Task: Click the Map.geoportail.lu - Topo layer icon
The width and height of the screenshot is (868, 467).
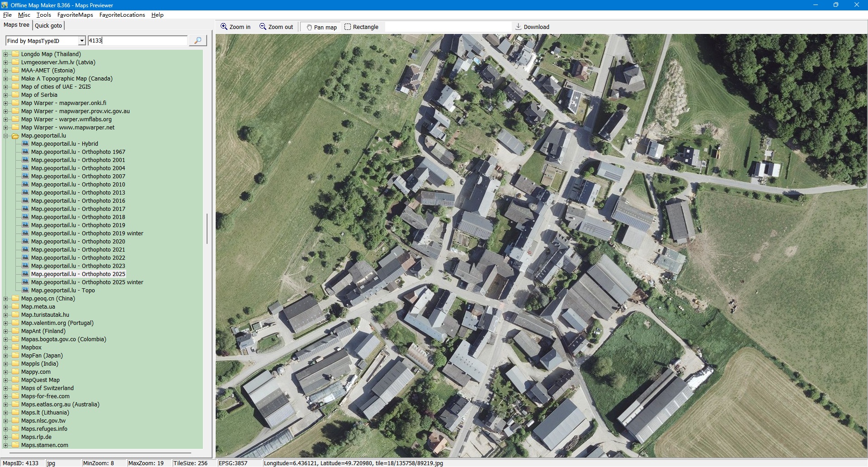Action: (26, 291)
